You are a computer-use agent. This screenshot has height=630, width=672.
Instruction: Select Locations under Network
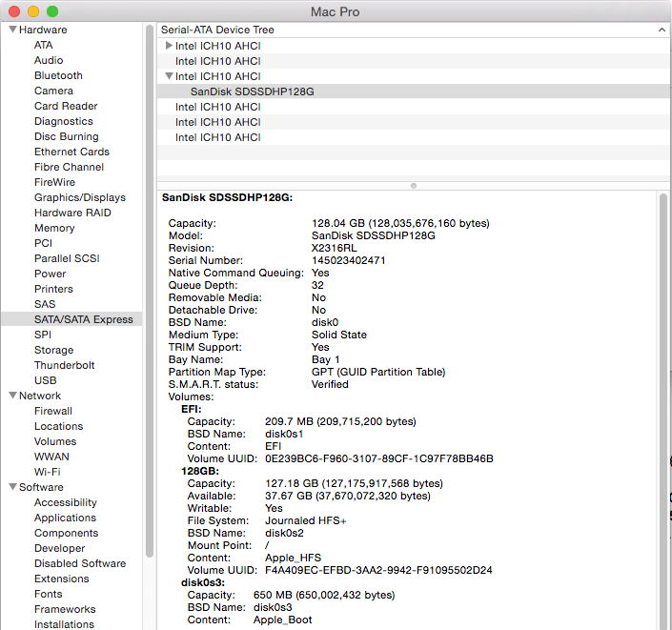(58, 426)
